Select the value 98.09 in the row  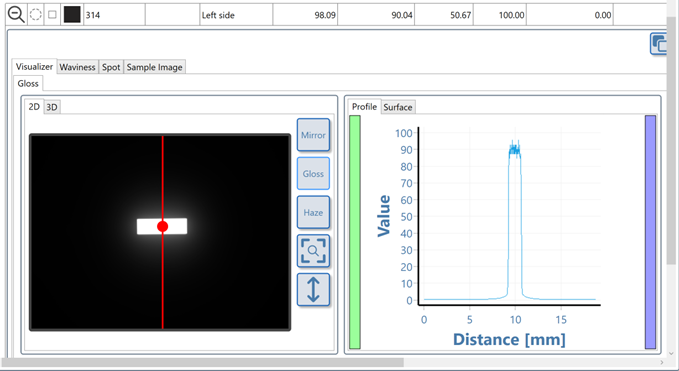[x=305, y=15]
